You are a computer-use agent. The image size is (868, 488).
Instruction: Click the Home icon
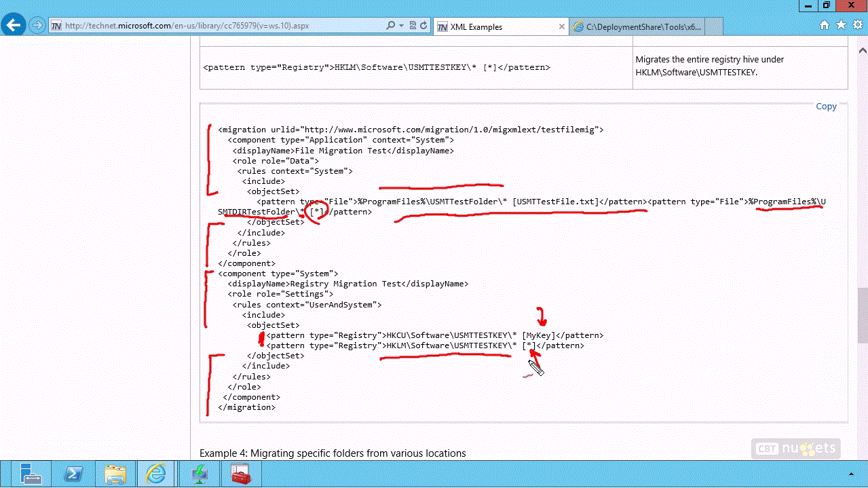(823, 24)
